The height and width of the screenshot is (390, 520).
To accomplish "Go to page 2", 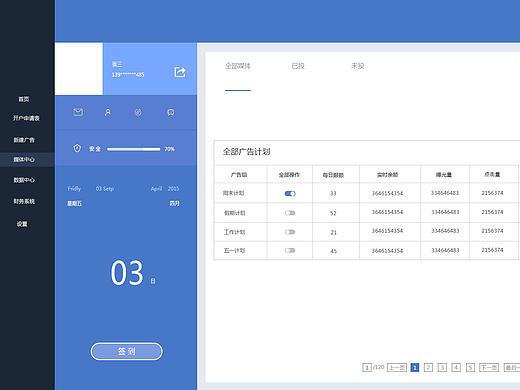I will click(428, 367).
